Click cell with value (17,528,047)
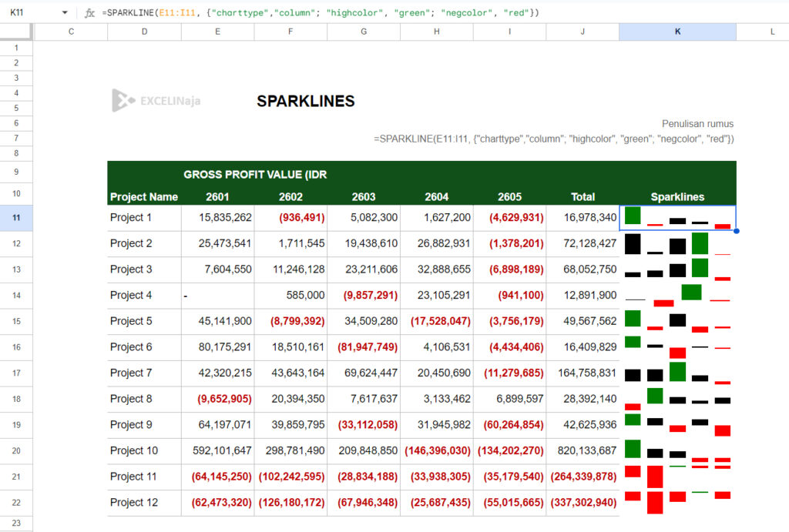This screenshot has height=532, width=789. pos(437,321)
